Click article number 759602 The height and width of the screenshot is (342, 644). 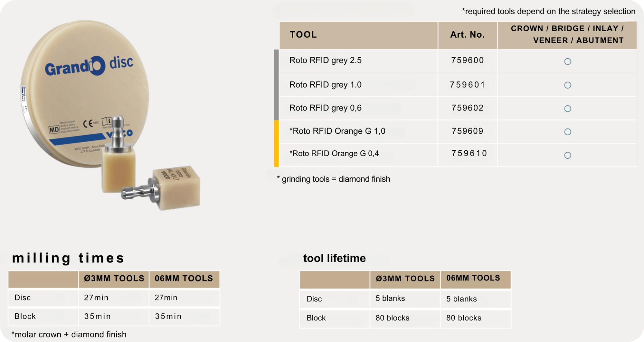(468, 108)
